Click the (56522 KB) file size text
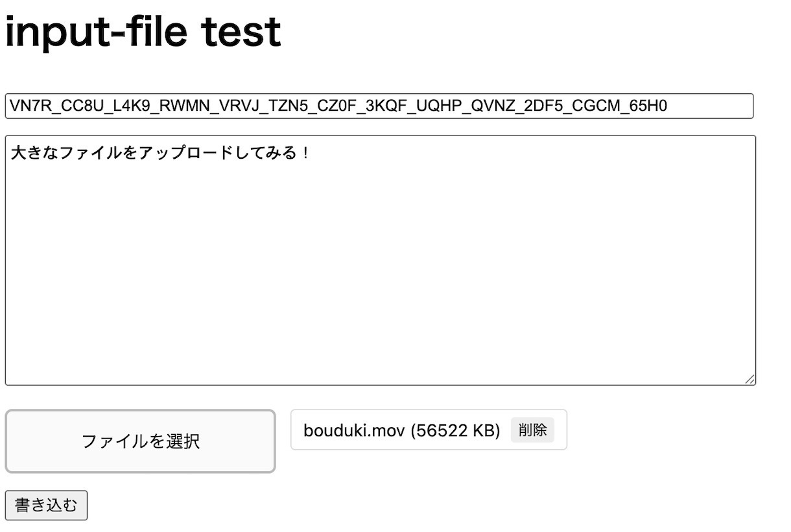 pos(455,430)
